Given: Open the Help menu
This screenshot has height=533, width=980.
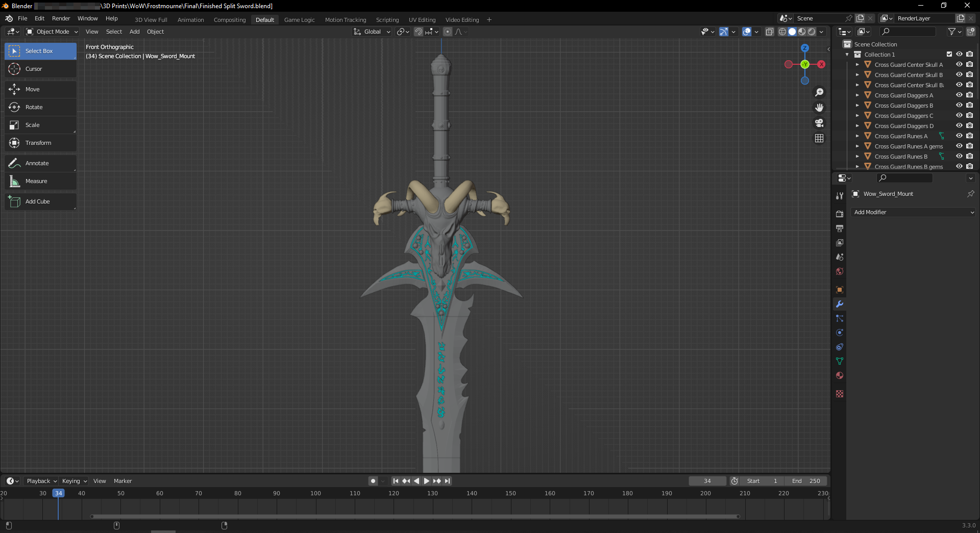Looking at the screenshot, I should coord(112,18).
